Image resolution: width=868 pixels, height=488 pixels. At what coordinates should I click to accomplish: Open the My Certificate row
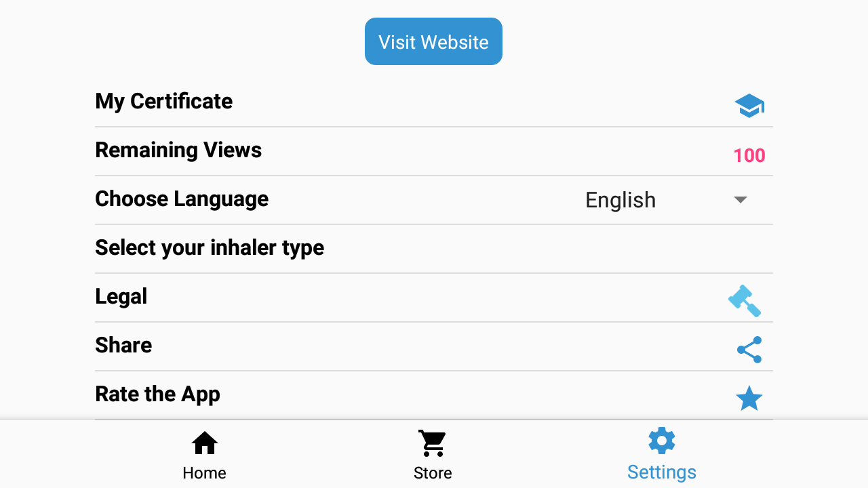coord(163,101)
